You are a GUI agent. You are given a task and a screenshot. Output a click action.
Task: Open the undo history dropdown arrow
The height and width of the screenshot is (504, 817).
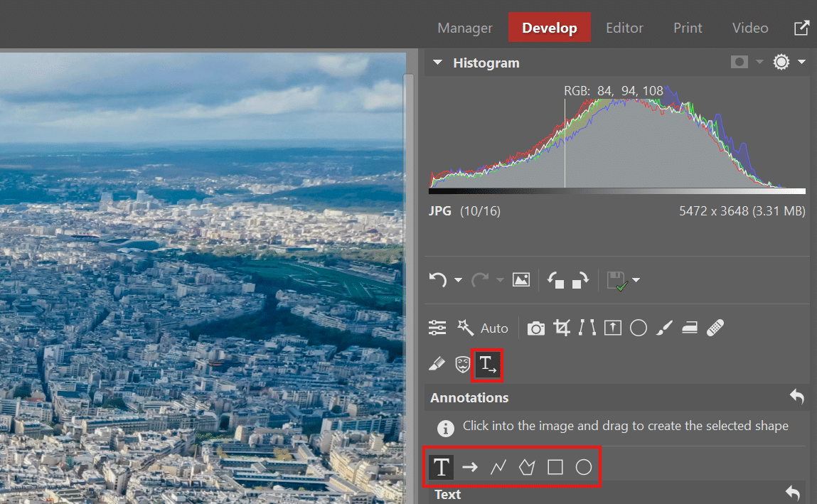pos(458,280)
